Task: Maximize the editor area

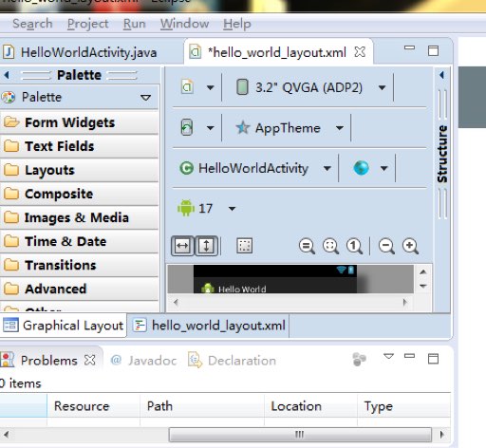Action: (433, 50)
